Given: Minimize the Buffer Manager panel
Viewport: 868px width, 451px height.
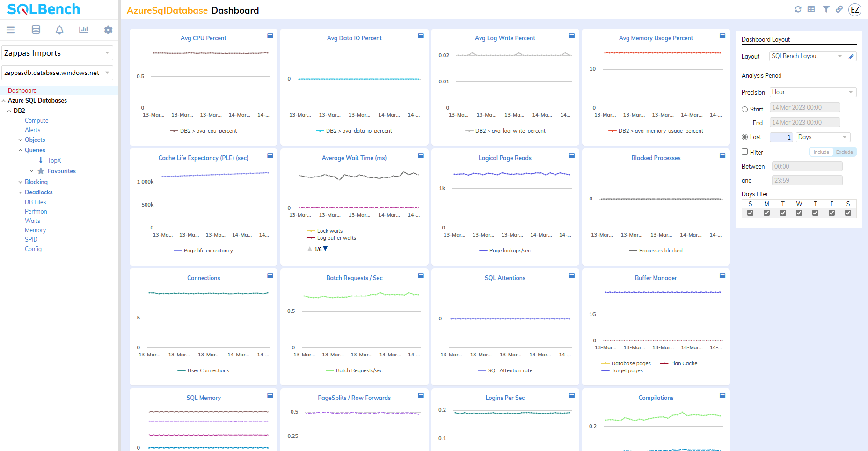Looking at the screenshot, I should tap(722, 276).
